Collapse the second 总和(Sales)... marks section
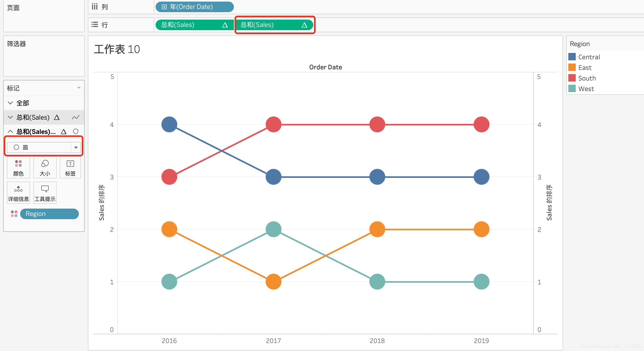This screenshot has height=351, width=644. pyautogui.click(x=10, y=131)
